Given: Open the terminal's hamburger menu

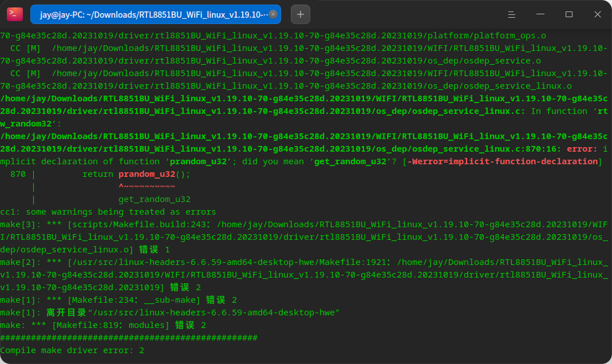Looking at the screenshot, I should [x=512, y=14].
